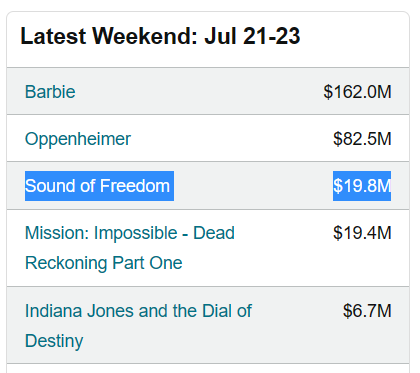
Task: Click the Oppenheimer title link
Action: point(78,139)
